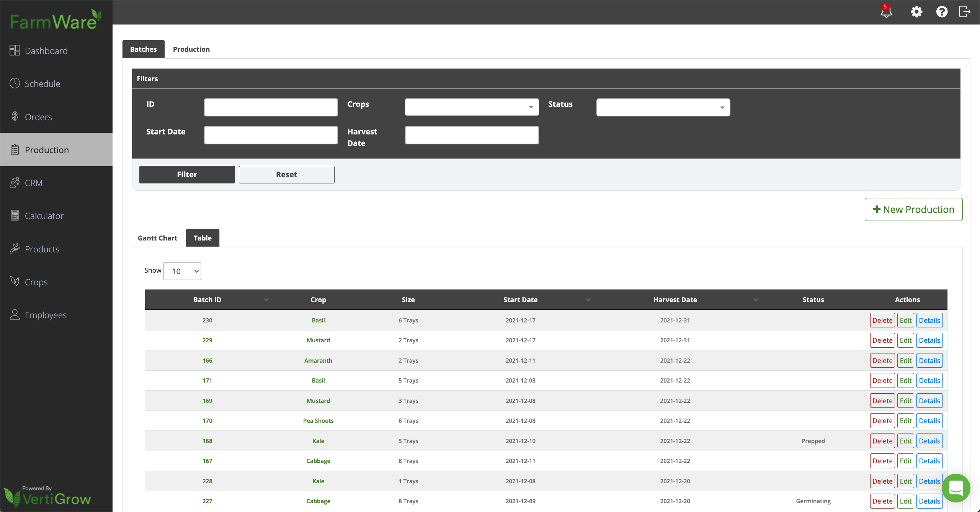This screenshot has height=512, width=980.
Task: Sort the table by Batch ID column
Action: (207, 299)
